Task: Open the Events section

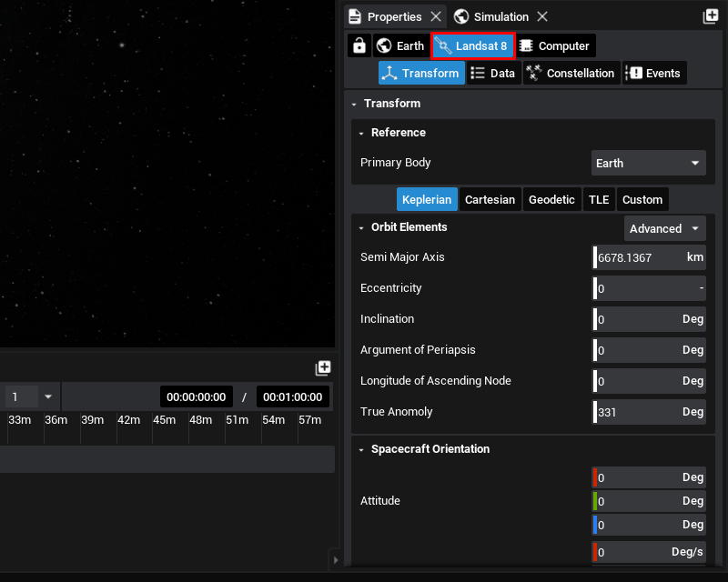Action: pyautogui.click(x=654, y=73)
